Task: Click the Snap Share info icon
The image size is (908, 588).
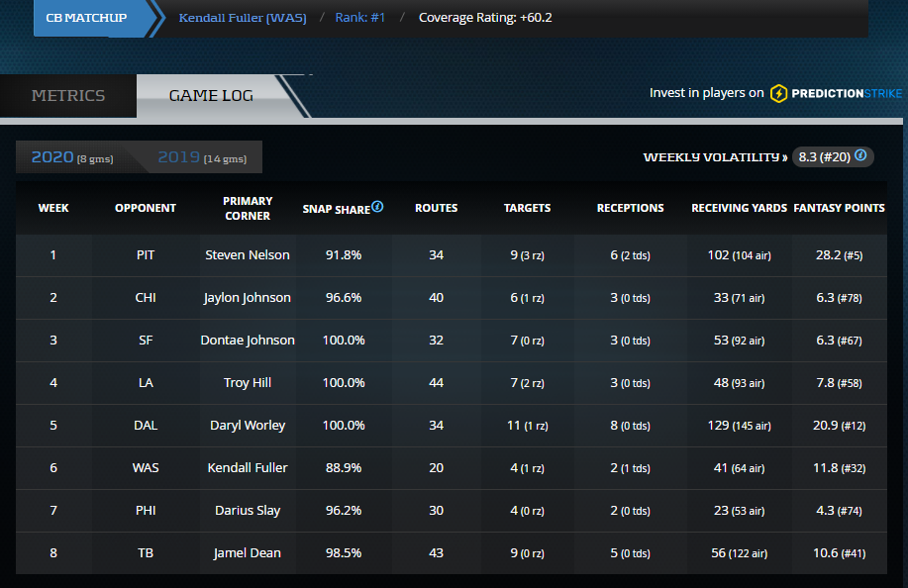Action: point(377,208)
